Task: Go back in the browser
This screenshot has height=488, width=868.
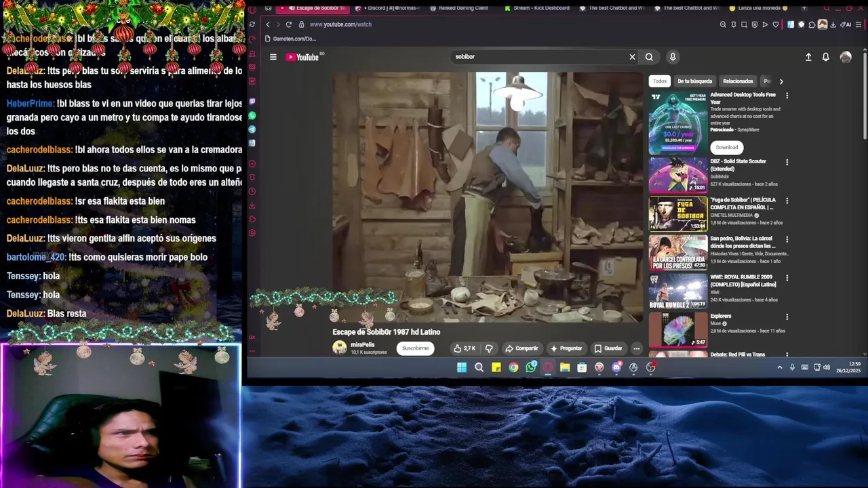Action: pyautogui.click(x=267, y=24)
